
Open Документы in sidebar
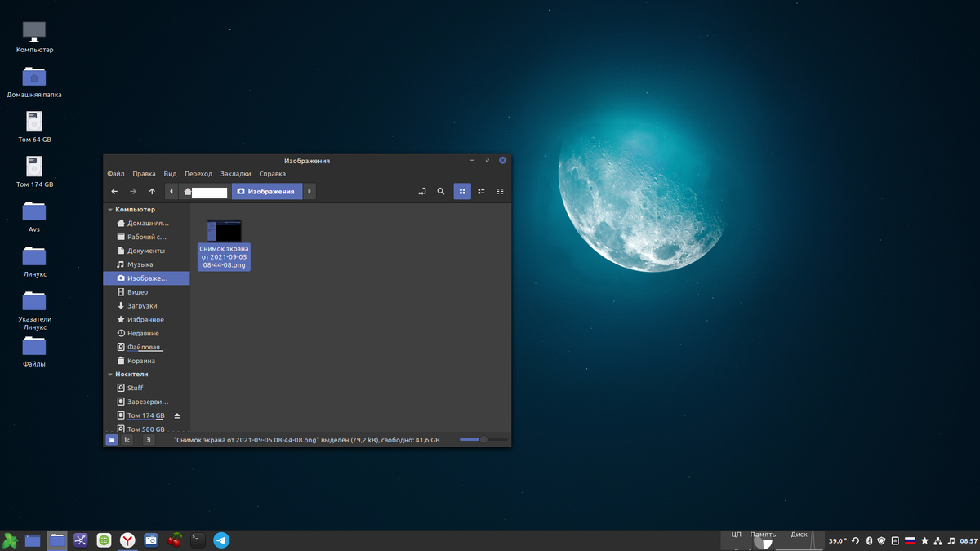(x=147, y=251)
